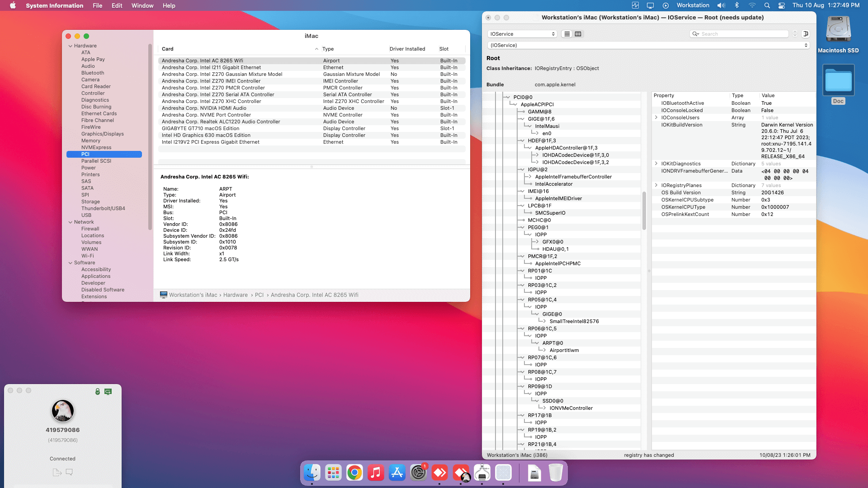Click the AnyDesk Dock icon with eagle badge

pyautogui.click(x=461, y=473)
